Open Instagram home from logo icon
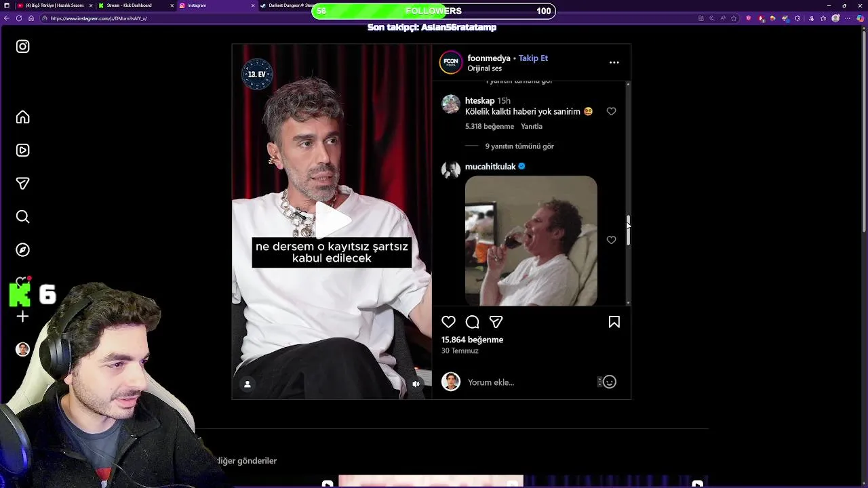Screen dimensions: 868x488 tap(23, 47)
